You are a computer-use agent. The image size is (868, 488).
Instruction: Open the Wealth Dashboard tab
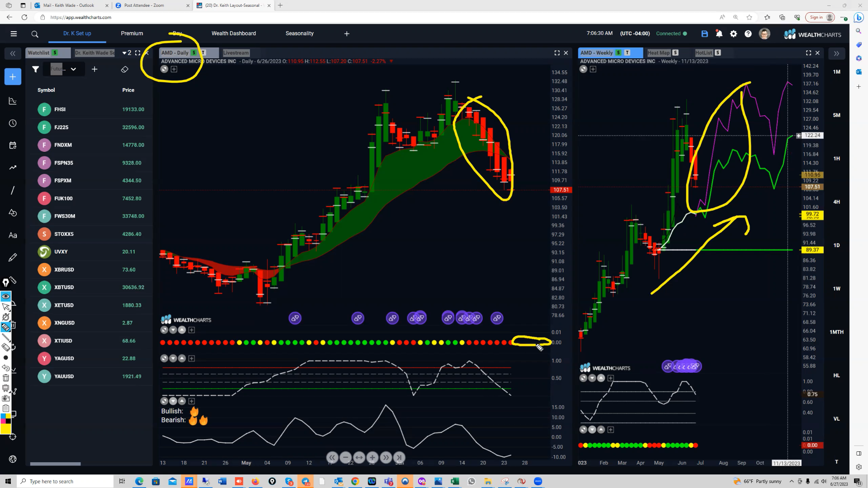(x=234, y=33)
